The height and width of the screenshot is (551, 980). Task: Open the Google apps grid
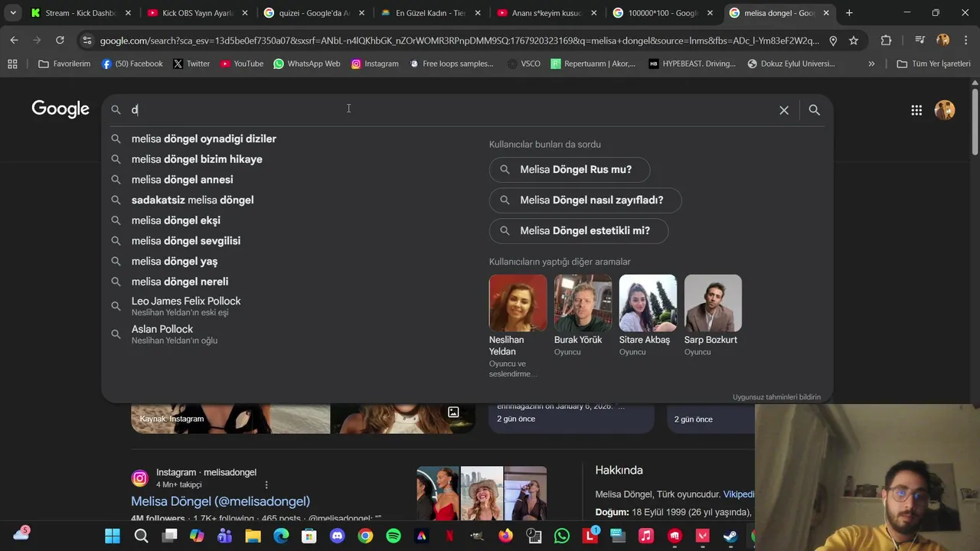pos(916,110)
